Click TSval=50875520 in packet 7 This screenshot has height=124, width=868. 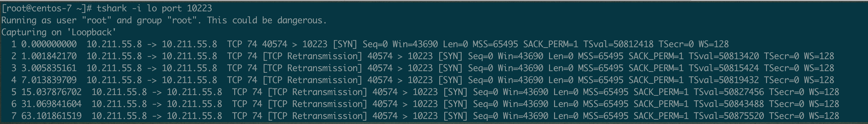pos(729,116)
